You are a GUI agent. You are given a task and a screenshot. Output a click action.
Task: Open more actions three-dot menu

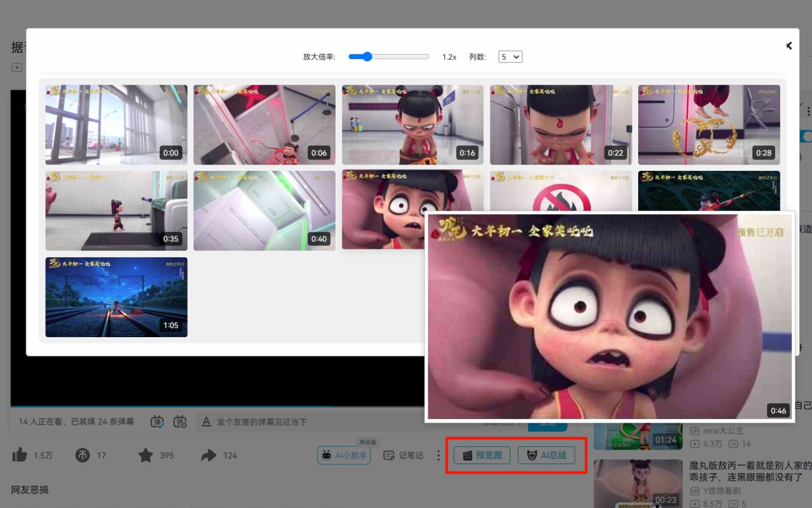click(438, 455)
